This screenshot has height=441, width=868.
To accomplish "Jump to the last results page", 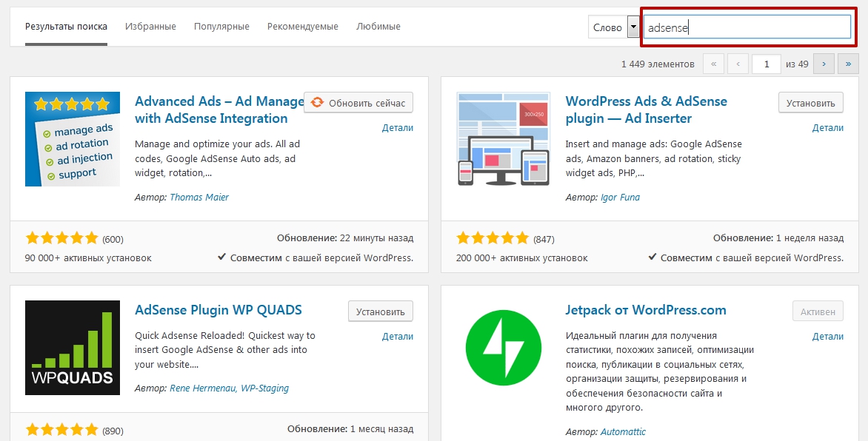I will click(848, 64).
